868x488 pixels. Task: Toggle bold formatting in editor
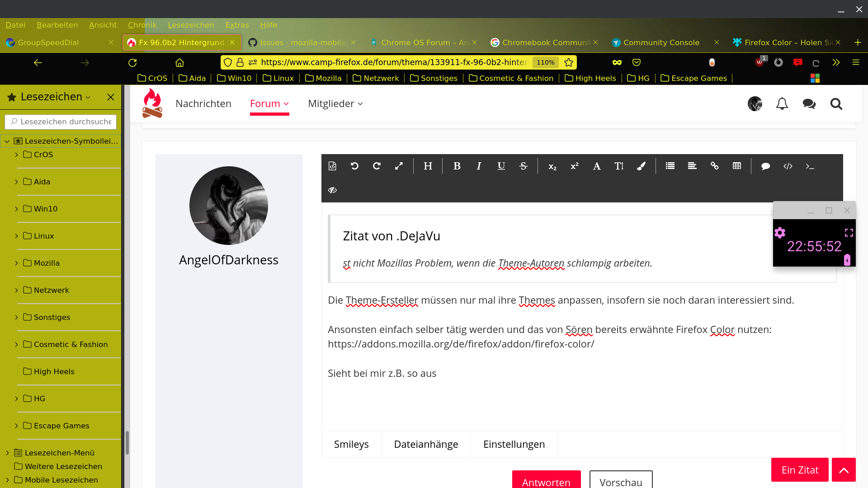coord(457,166)
